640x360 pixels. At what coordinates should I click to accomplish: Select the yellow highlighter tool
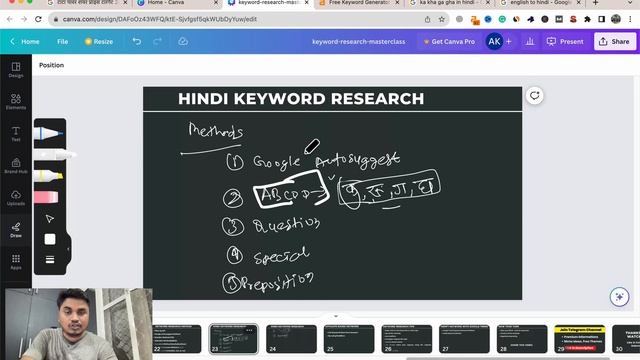pyautogui.click(x=49, y=176)
